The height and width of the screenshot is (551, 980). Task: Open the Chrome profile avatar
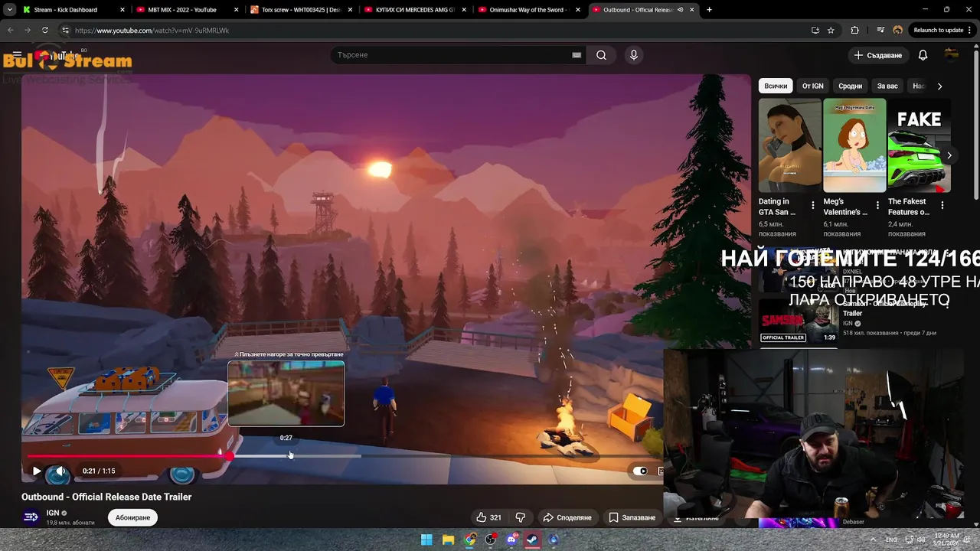pyautogui.click(x=897, y=30)
